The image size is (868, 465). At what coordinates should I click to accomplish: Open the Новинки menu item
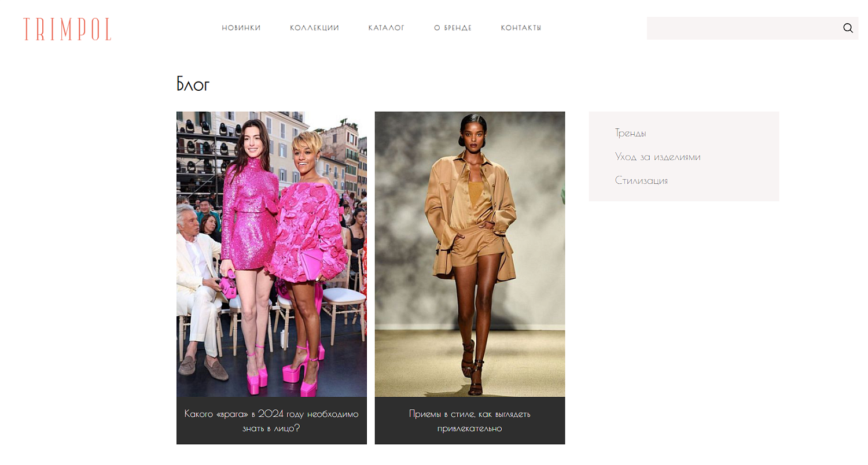241,28
